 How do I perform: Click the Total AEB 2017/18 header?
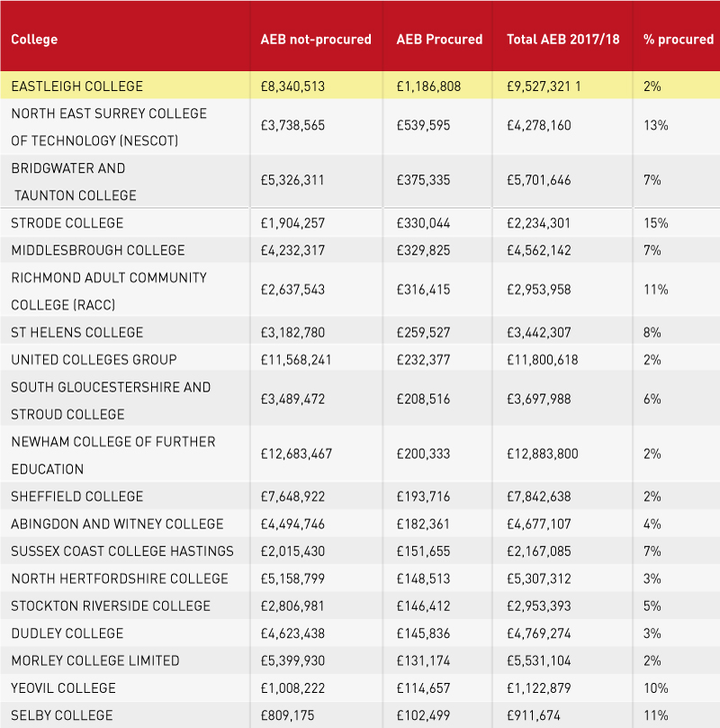click(x=562, y=40)
